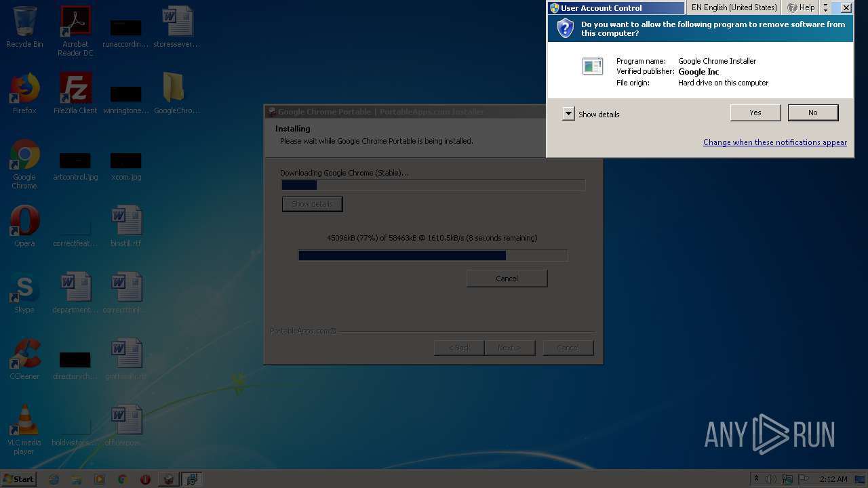Image resolution: width=868 pixels, height=488 pixels.
Task: Select the department... Word document
Action: click(x=75, y=293)
